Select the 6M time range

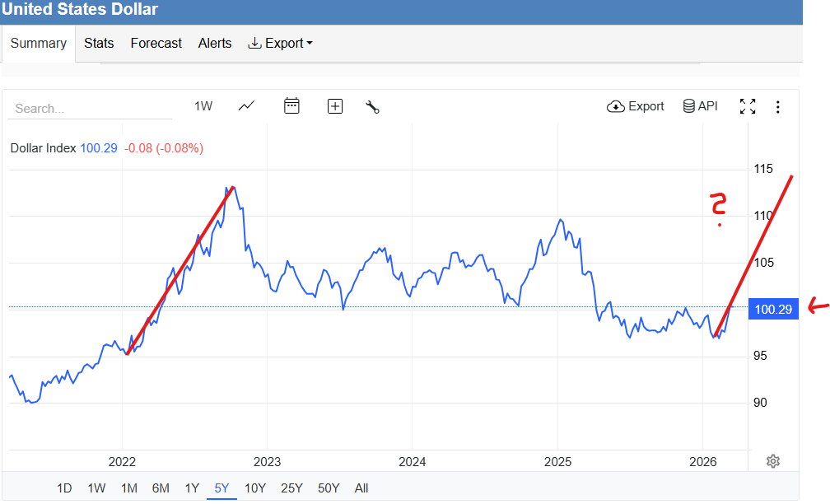(x=161, y=488)
